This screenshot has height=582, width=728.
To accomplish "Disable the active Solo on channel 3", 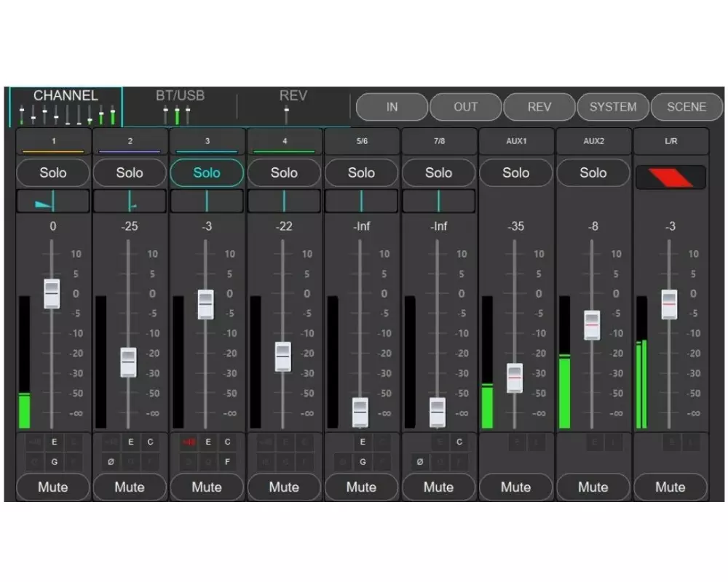I will [x=207, y=172].
